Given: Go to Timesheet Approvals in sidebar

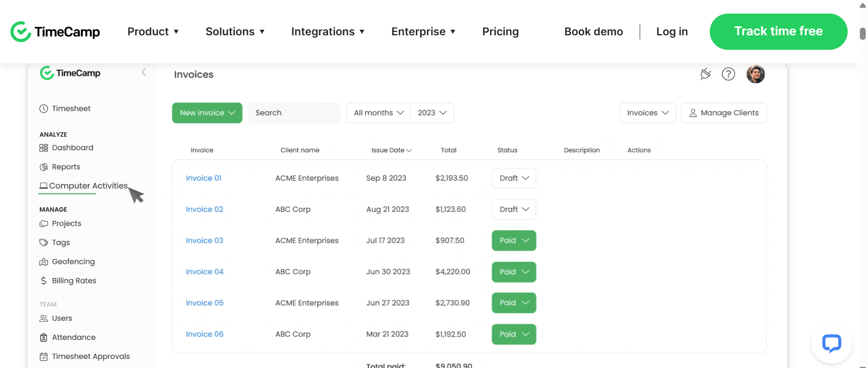Looking at the screenshot, I should pyautogui.click(x=85, y=357).
